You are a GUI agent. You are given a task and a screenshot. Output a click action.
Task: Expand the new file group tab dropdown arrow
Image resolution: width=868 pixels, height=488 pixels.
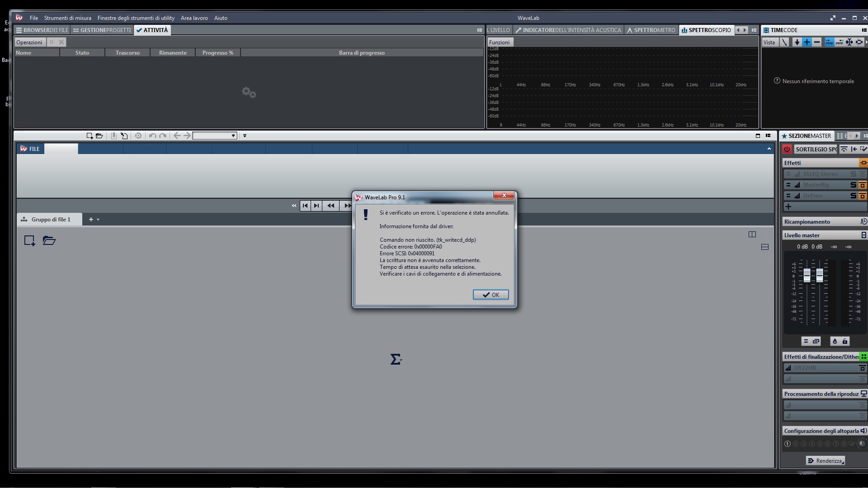pyautogui.click(x=98, y=220)
